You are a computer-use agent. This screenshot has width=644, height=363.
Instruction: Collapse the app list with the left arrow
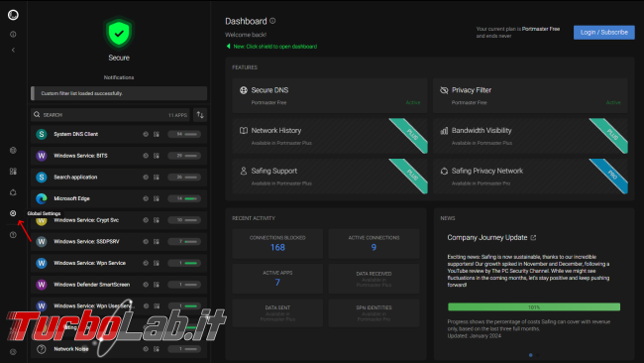click(x=13, y=50)
